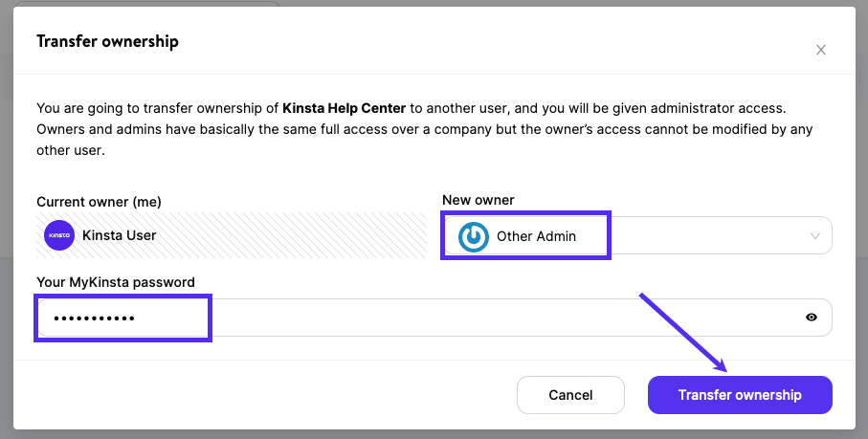Click the New owner label

coord(478,200)
